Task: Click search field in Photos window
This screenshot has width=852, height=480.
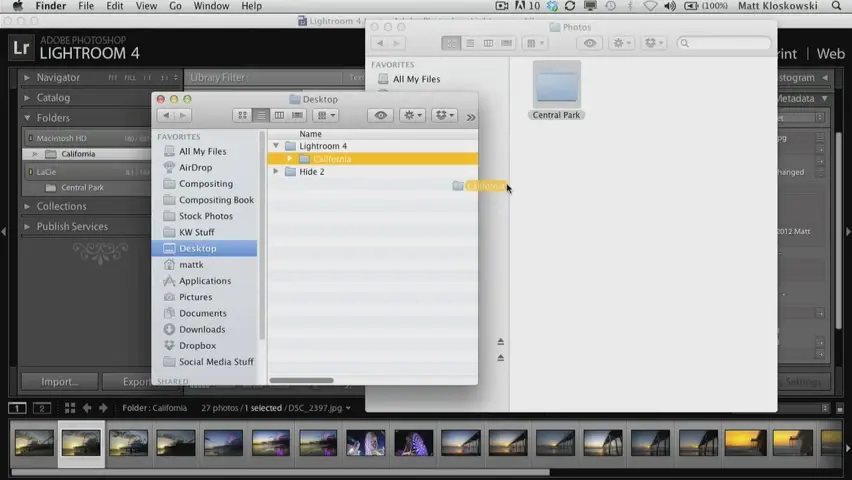Action: point(724,43)
